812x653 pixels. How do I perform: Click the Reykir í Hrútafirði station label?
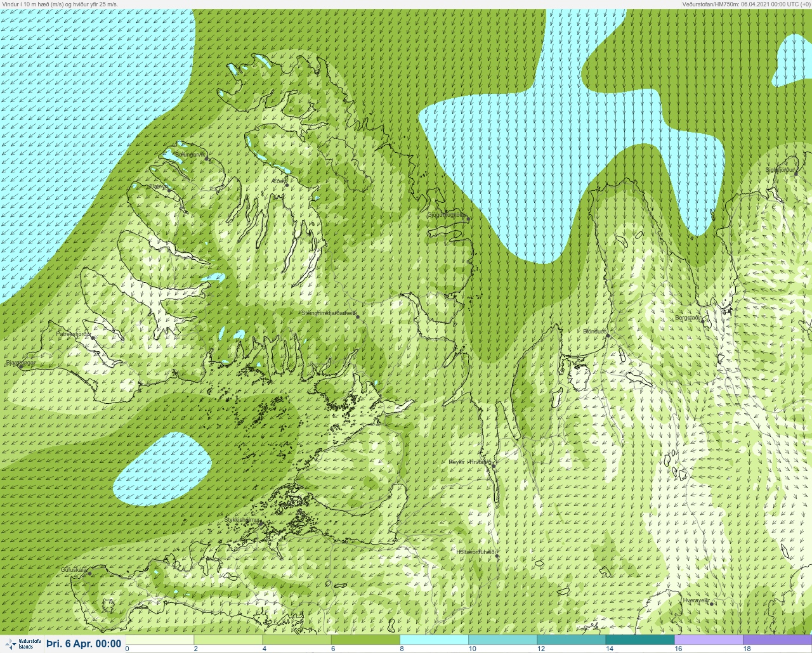(471, 462)
